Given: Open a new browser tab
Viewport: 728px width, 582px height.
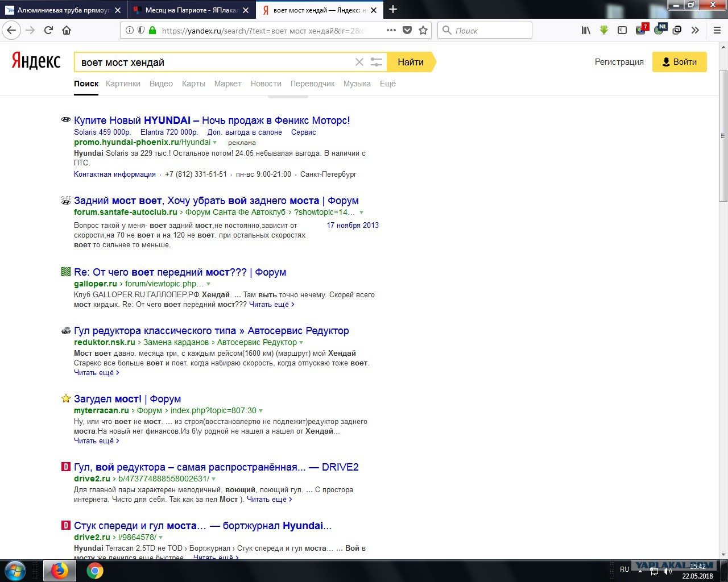Looking at the screenshot, I should 393,9.
